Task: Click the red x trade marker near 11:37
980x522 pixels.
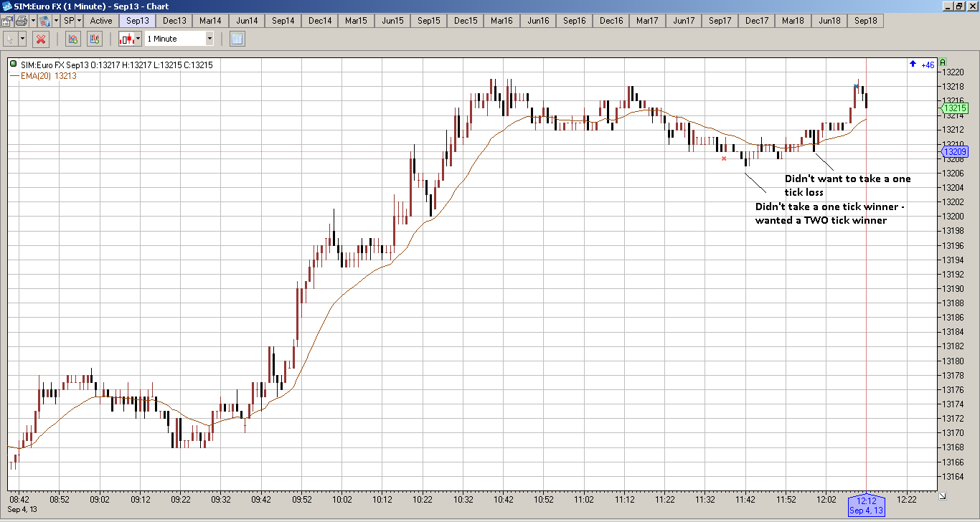Action: pyautogui.click(x=724, y=158)
